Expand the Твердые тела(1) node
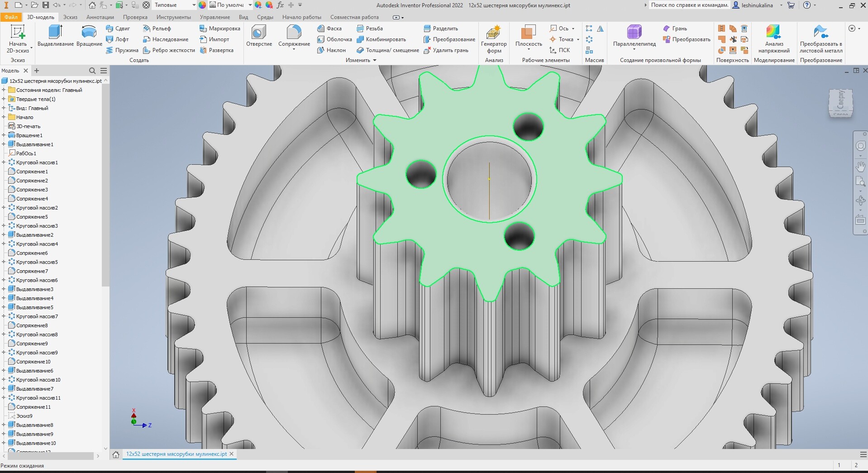The width and height of the screenshot is (868, 473). 4,99
